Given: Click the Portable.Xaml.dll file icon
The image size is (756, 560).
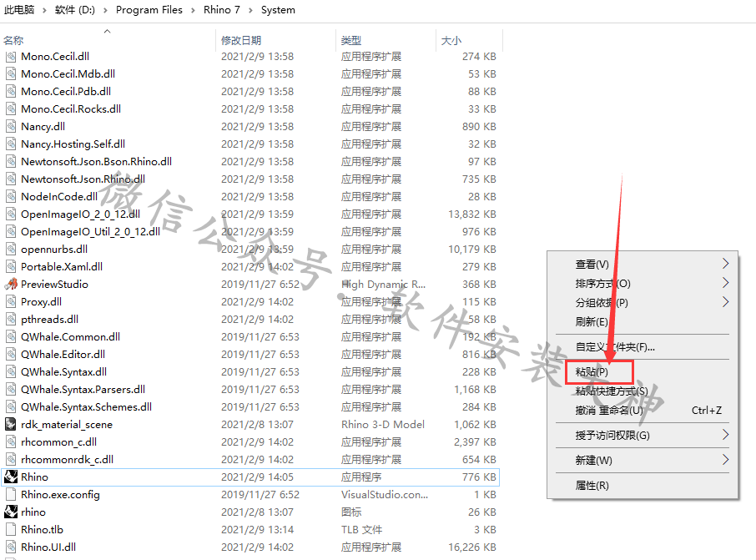Looking at the screenshot, I should point(11,267).
